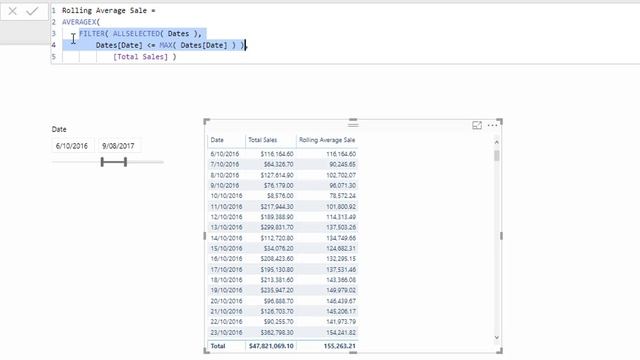The image size is (640, 360).
Task: Select the $127,614.90 cell
Action: point(277,175)
